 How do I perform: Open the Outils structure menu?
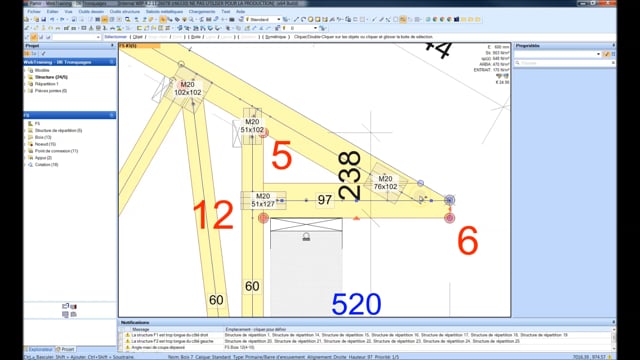[x=124, y=12]
